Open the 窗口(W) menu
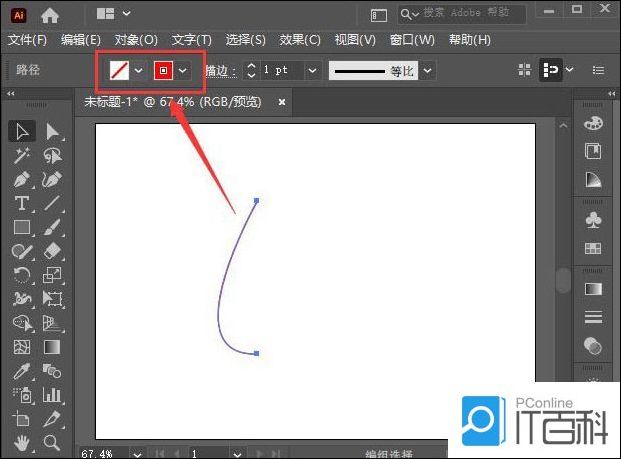 pos(412,40)
